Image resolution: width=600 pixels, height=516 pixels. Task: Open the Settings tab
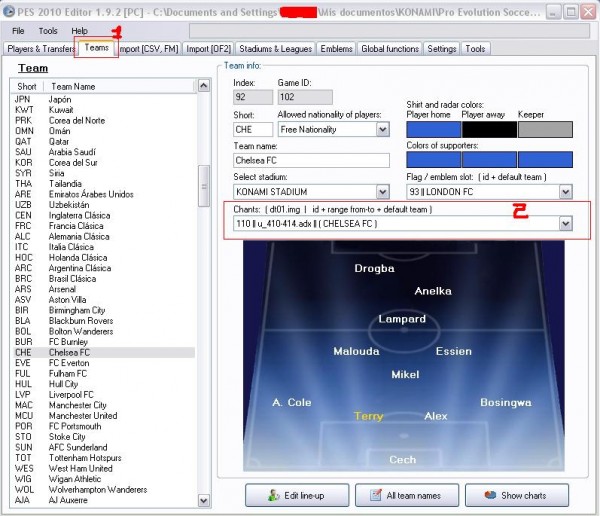coord(442,49)
